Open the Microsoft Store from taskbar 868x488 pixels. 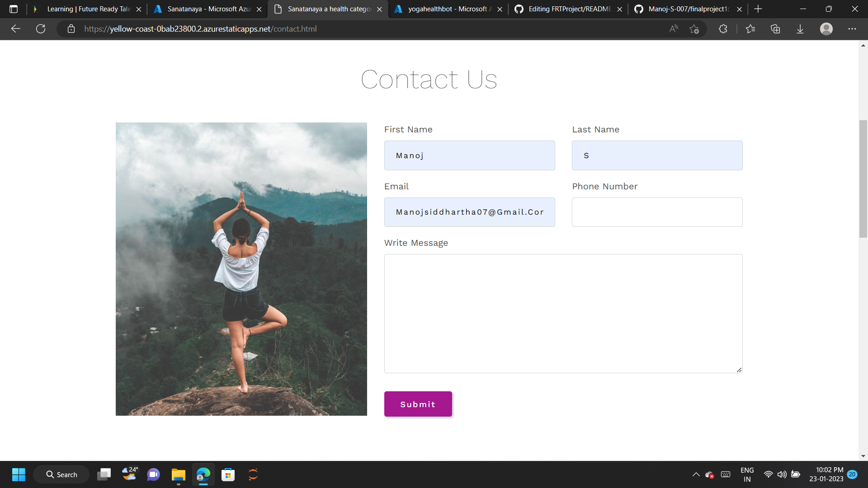coord(228,474)
